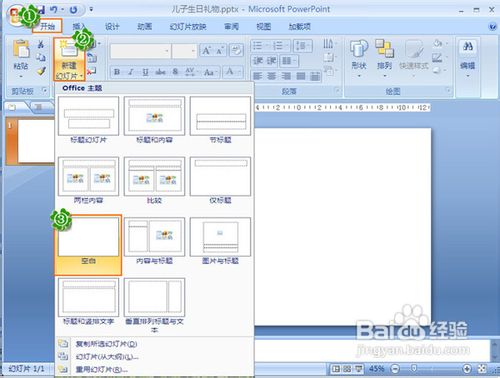Click the Redo icon in quick access toolbar

coord(73,10)
